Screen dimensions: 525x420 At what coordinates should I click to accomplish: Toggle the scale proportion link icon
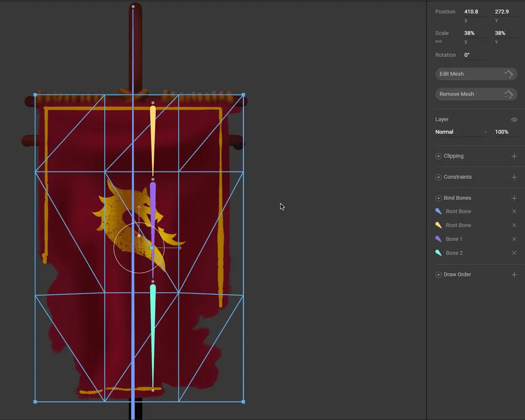point(438,42)
